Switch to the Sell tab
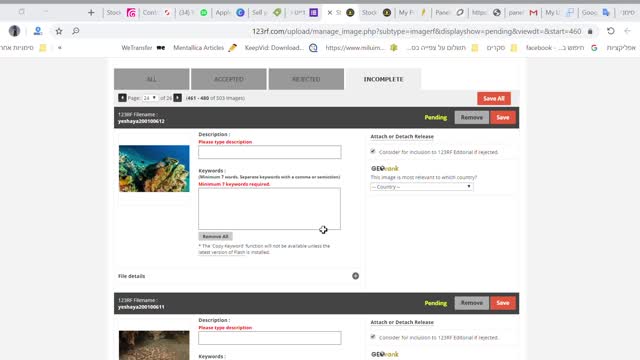Screen dimensions: 640x360 click(267, 13)
